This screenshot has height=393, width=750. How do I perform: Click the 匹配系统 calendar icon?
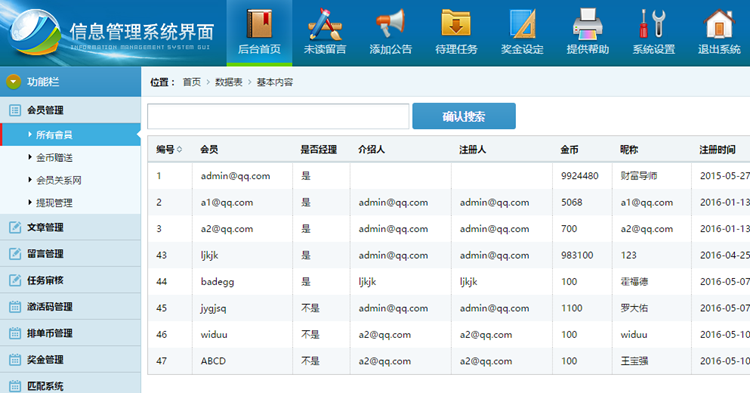tap(15, 386)
